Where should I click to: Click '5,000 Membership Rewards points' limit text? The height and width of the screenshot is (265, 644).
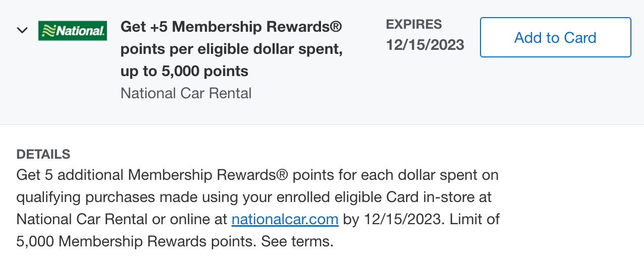(x=134, y=241)
